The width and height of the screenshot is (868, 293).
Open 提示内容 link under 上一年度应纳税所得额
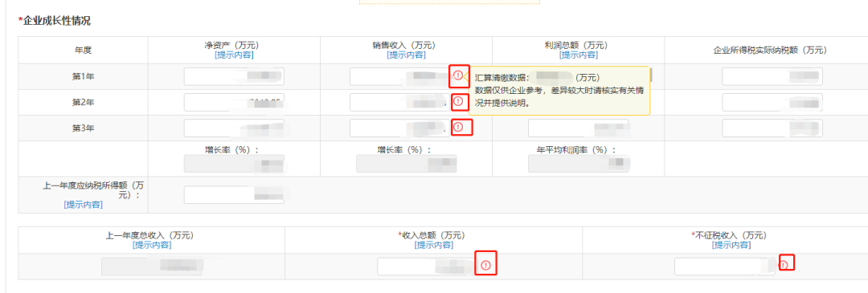[83, 205]
